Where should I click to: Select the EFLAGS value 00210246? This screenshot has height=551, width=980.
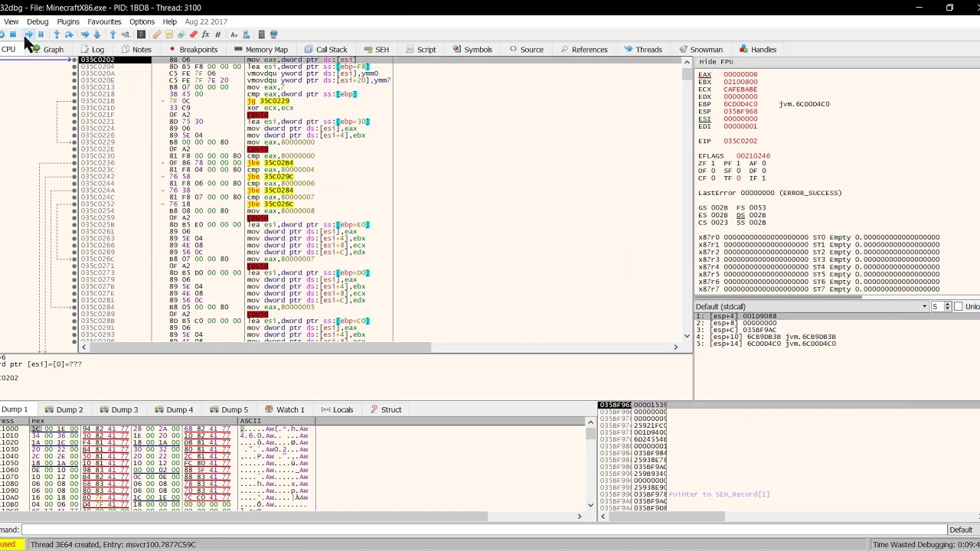[x=753, y=156]
